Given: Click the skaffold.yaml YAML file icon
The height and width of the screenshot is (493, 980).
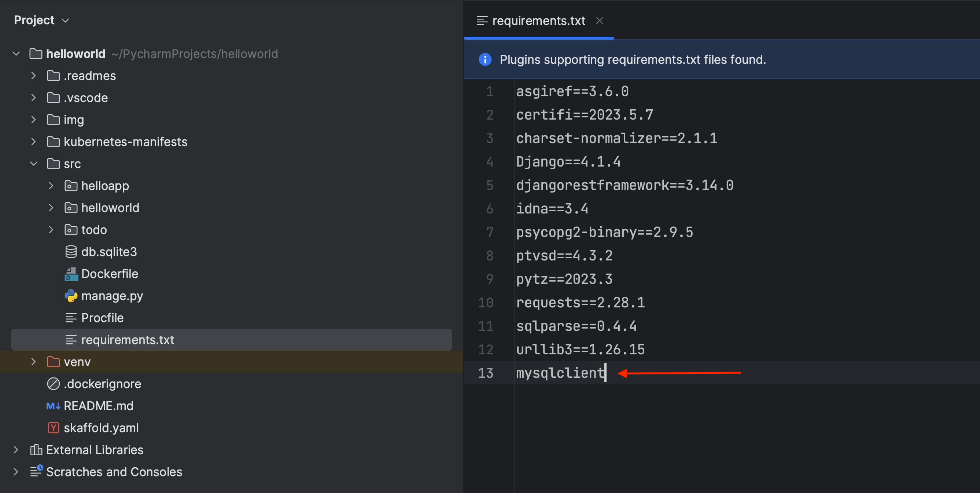Looking at the screenshot, I should click(53, 428).
